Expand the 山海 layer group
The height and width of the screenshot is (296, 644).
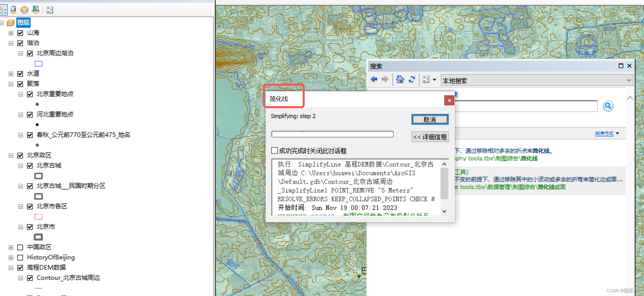click(x=11, y=33)
